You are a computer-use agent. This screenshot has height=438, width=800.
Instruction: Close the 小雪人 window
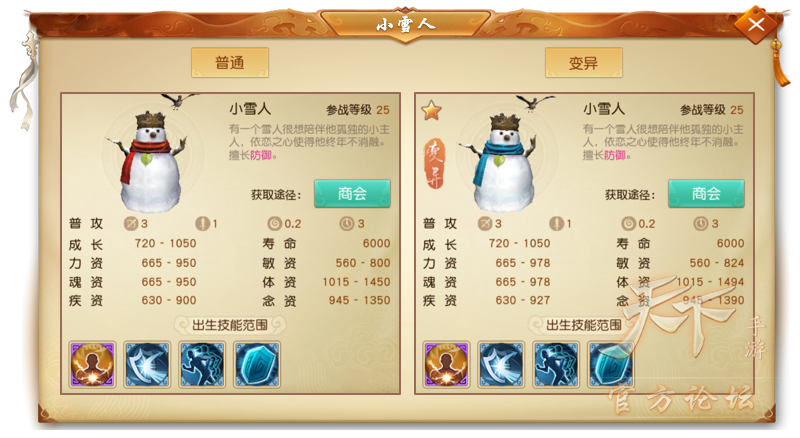point(756,24)
